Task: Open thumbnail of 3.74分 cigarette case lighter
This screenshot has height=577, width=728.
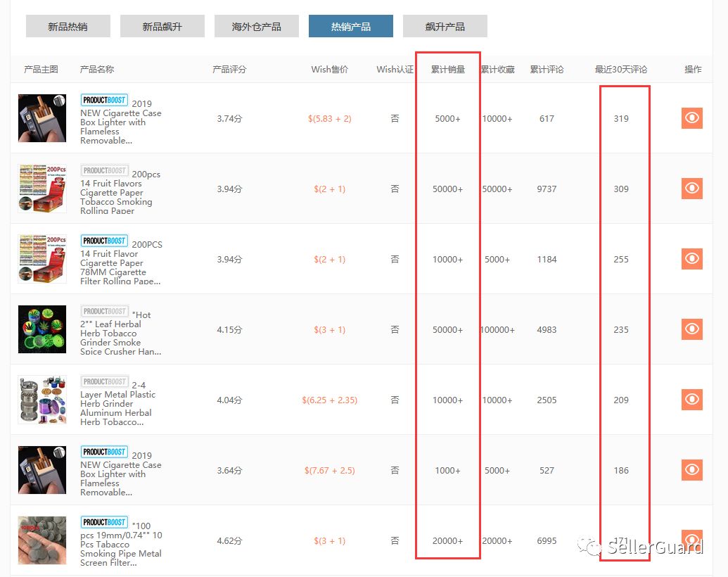Action: click(x=42, y=118)
